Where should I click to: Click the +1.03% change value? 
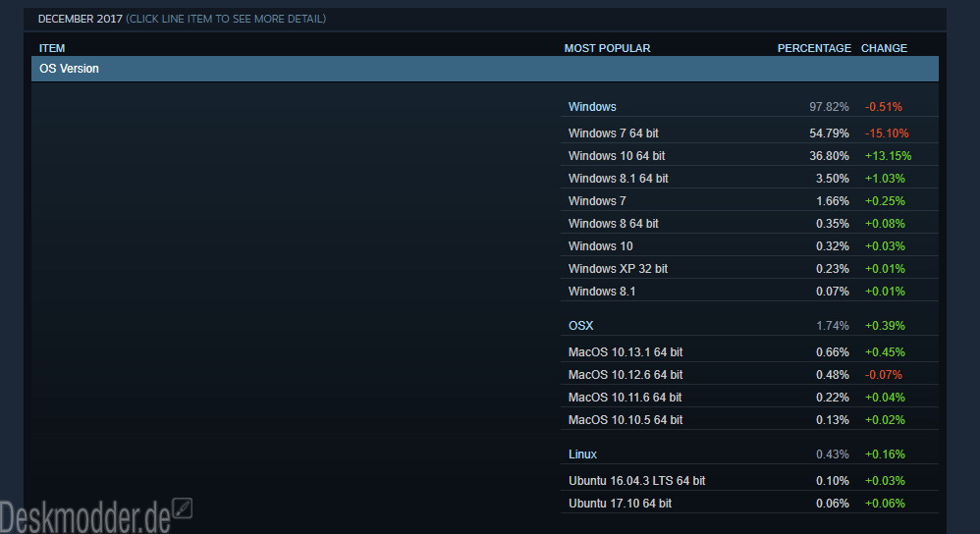pyautogui.click(x=885, y=178)
